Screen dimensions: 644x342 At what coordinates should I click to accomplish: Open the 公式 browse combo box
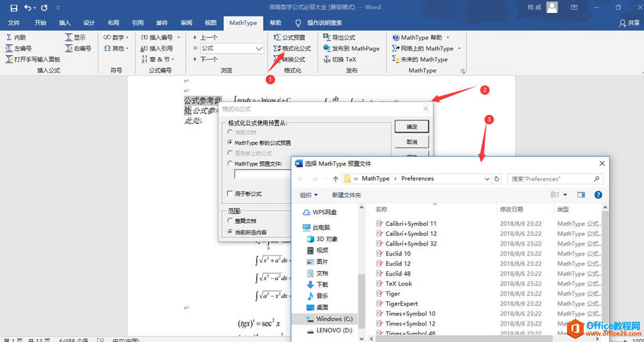[232, 48]
